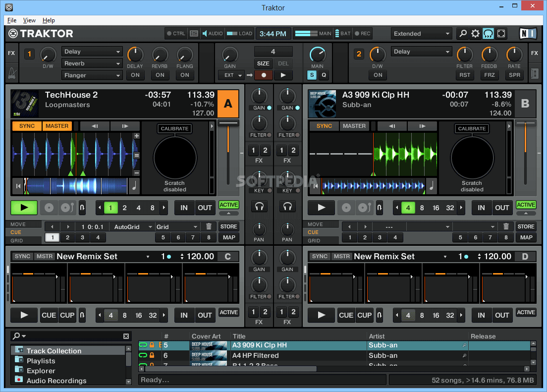Click Deck A tempo fader
The width and height of the screenshot is (547, 392).
(x=228, y=123)
